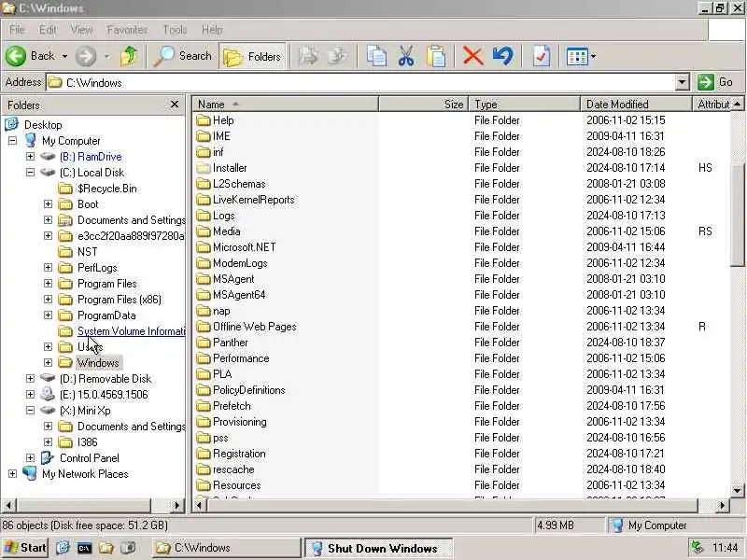The height and width of the screenshot is (560, 747).
Task: Select (E:) 15.0.4569.1506 drive
Action: (104, 395)
